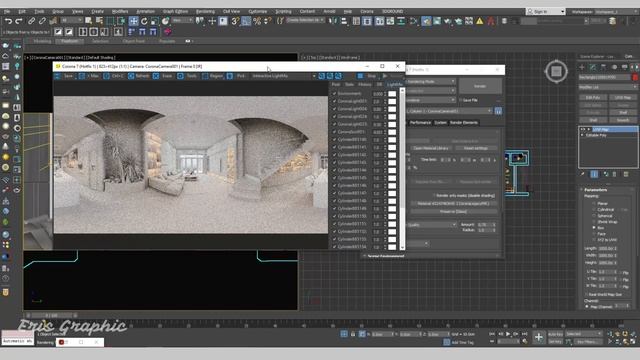Click lock icon beside camera view dropdown
Screen dimensions: 640x360
(x=498, y=111)
